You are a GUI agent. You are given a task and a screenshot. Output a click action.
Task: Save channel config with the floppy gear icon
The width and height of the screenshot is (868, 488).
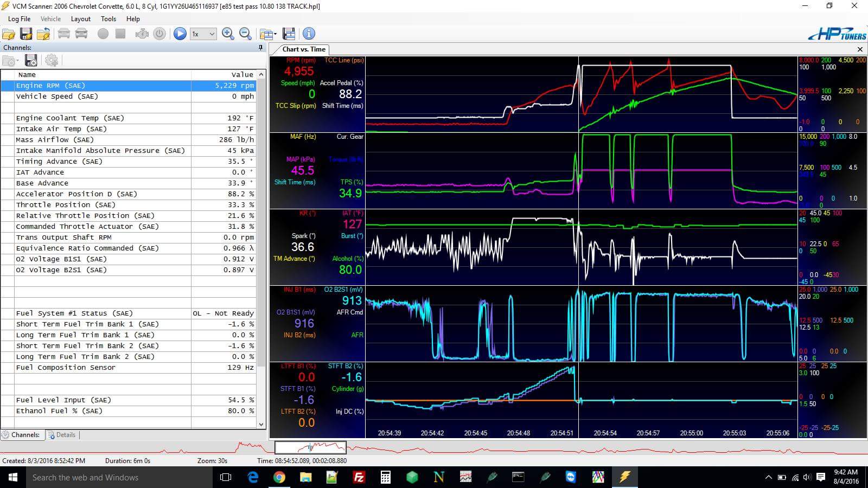point(31,60)
